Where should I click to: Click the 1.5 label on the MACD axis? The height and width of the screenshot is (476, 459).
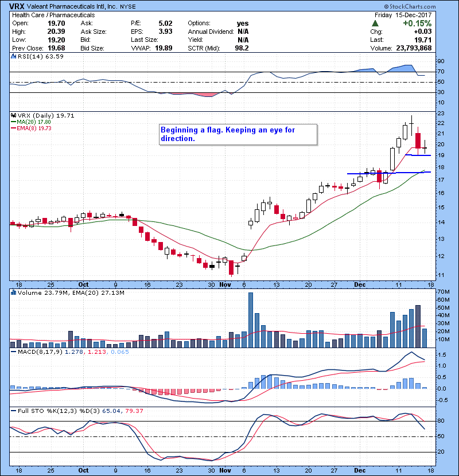click(x=442, y=354)
